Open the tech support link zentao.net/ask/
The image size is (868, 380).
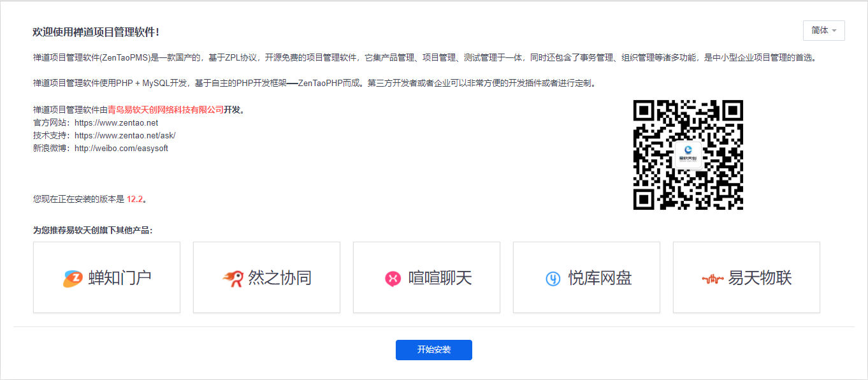[x=125, y=135]
